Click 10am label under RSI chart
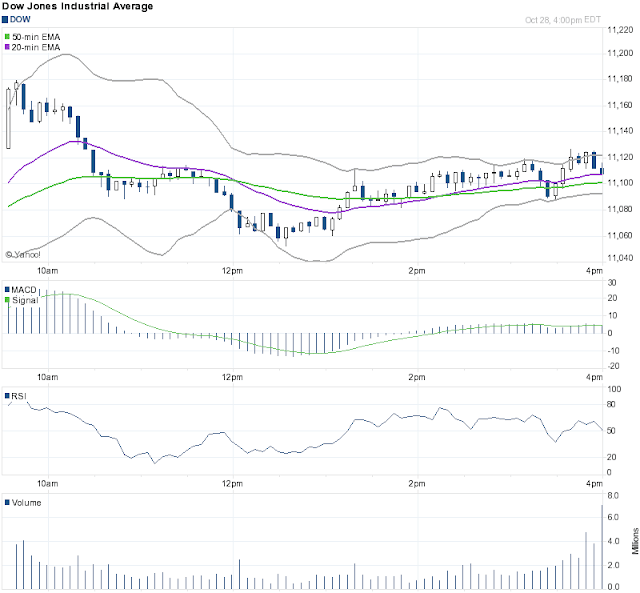The width and height of the screenshot is (640, 593). (48, 484)
